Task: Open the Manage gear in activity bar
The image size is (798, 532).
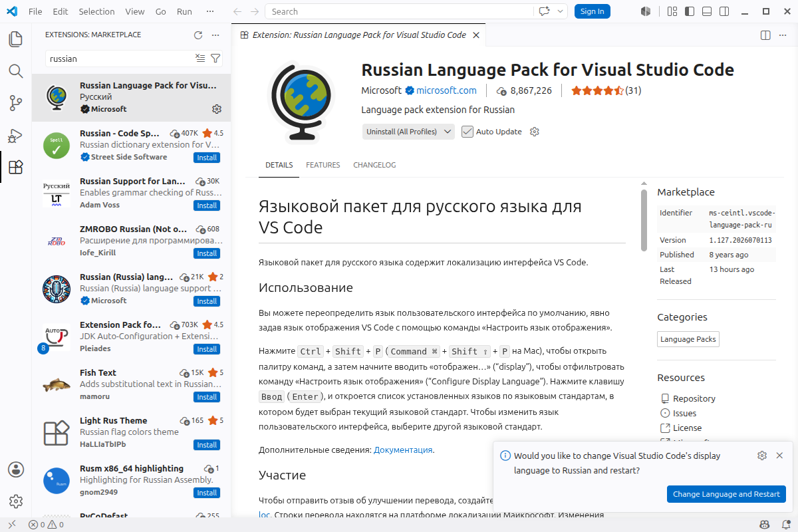Action: (x=16, y=501)
